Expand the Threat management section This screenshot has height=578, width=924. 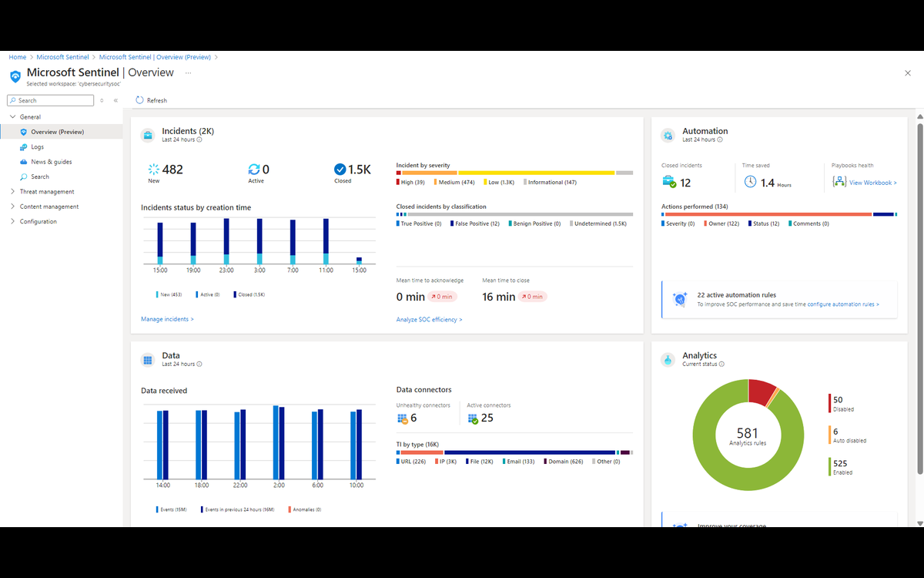(x=12, y=192)
